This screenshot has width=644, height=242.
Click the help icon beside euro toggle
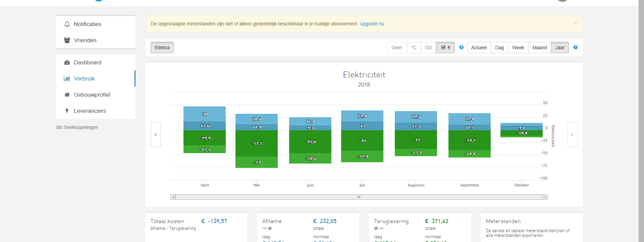(461, 48)
